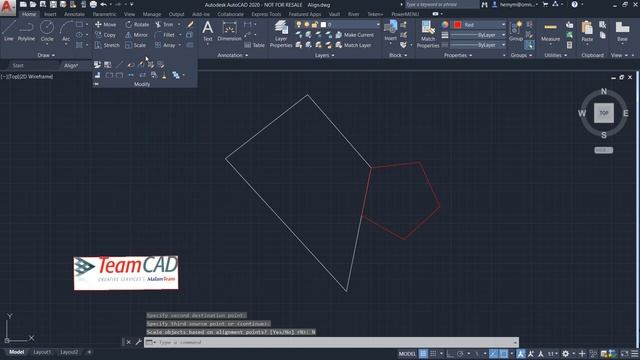This screenshot has height=360, width=640.
Task: Click the color wheel object color icon
Action: coord(444,25)
